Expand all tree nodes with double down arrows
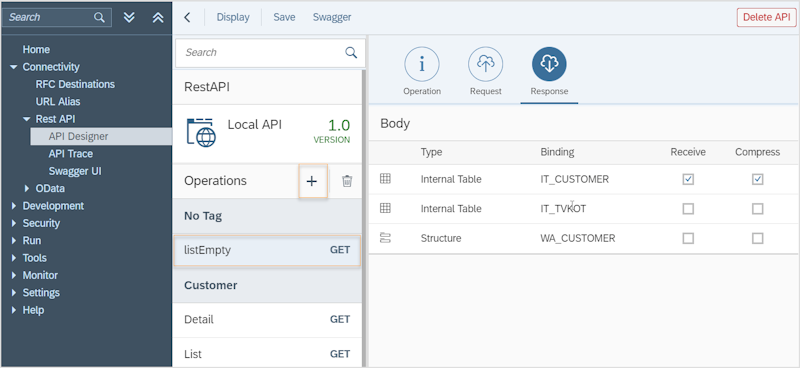This screenshot has height=368, width=800. (130, 17)
